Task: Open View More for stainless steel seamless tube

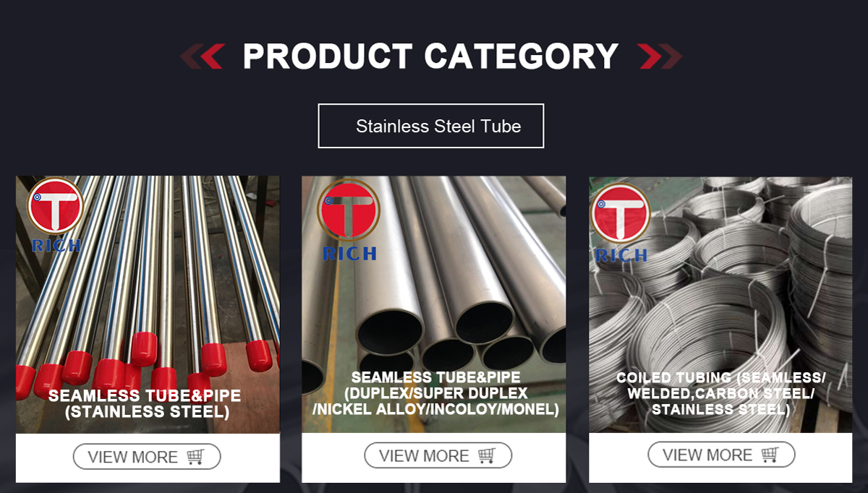Action: (147, 457)
